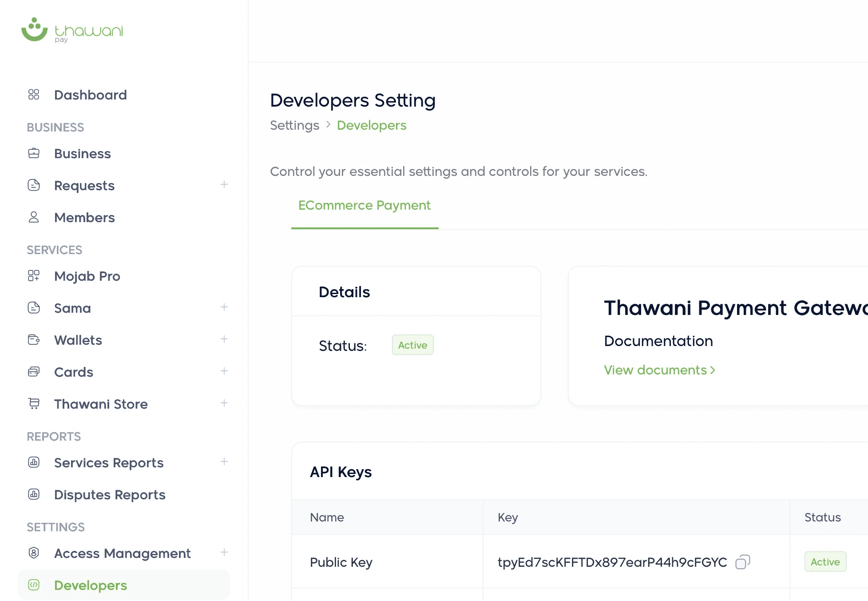Screen dimensions: 868x601
Task: Go to the Business menu item
Action: [x=83, y=153]
